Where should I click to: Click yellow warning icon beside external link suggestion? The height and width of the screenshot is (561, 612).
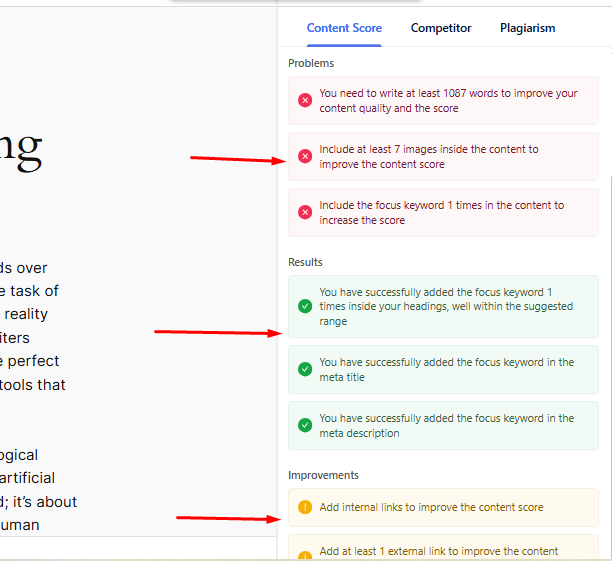(x=305, y=551)
